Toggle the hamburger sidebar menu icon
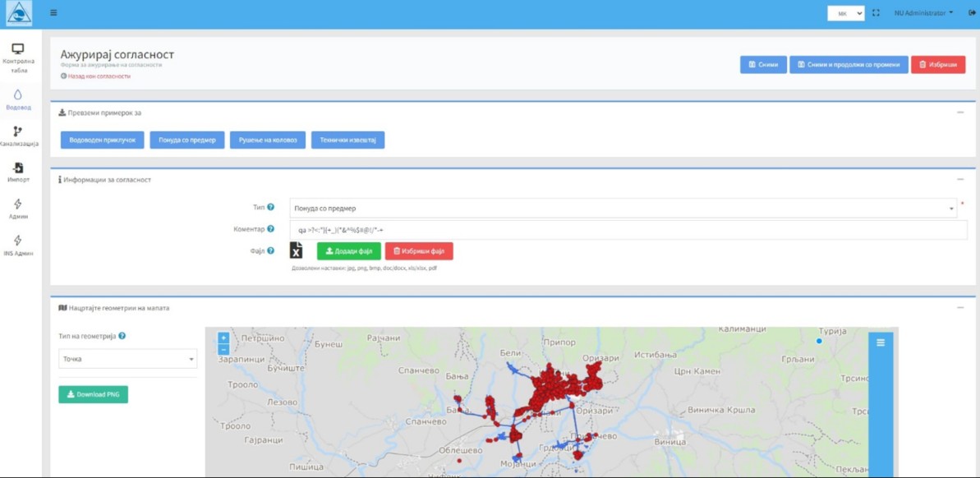Screen dimensions: 980x478 pos(53,12)
